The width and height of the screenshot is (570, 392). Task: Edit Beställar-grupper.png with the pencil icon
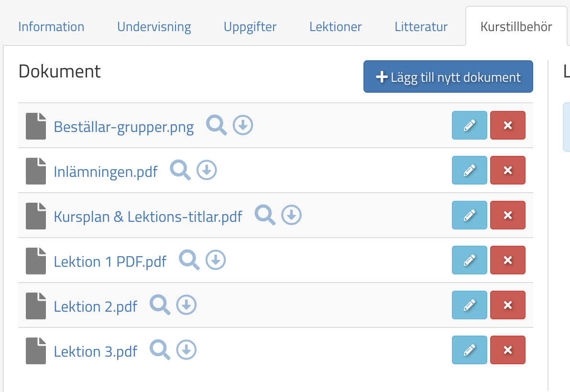469,125
